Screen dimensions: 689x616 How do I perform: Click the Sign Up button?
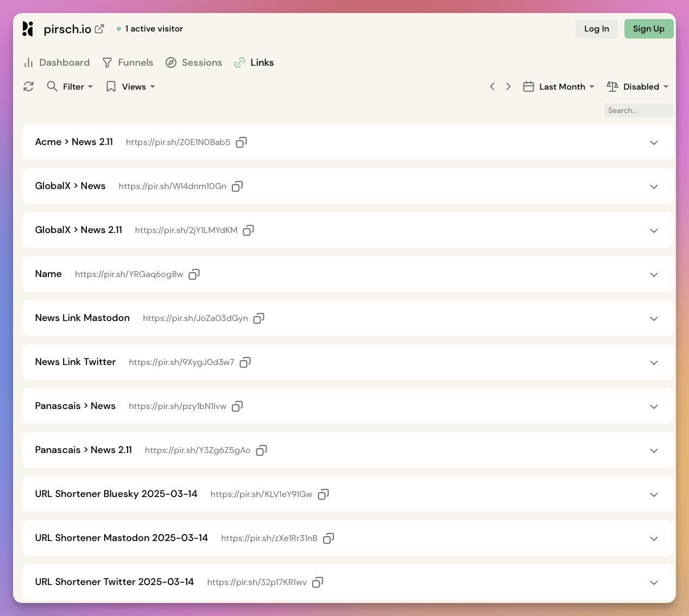tap(649, 28)
